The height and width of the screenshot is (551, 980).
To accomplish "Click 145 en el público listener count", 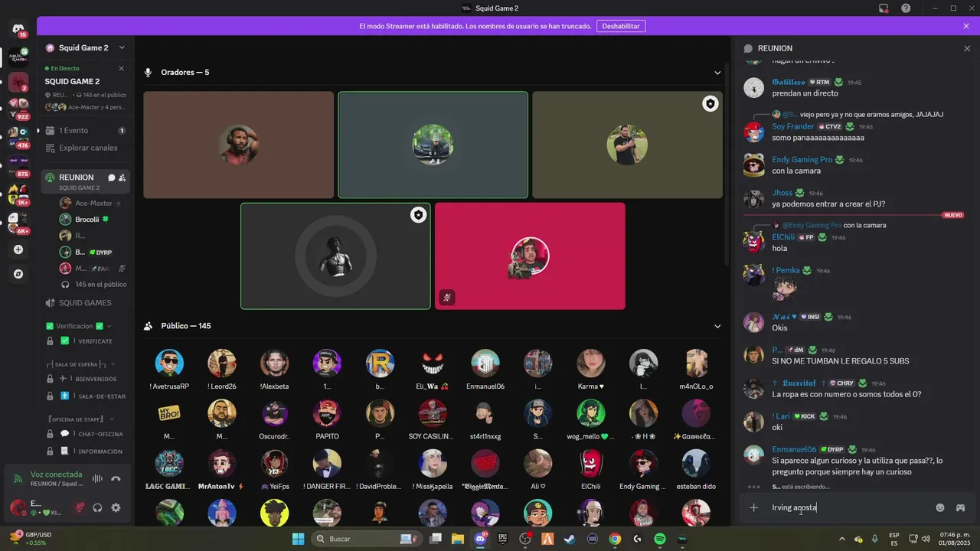I will point(92,284).
